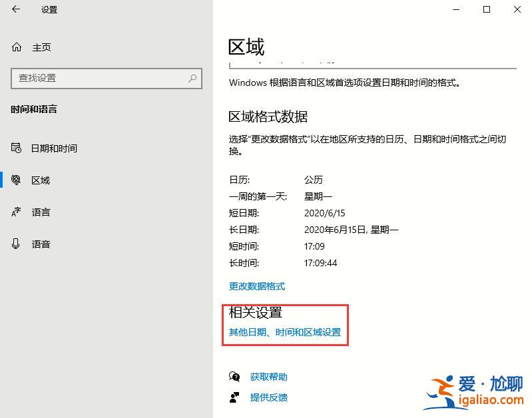This screenshot has width=532, height=418.
Task: Select 区域 in the sidebar
Action: click(x=41, y=180)
